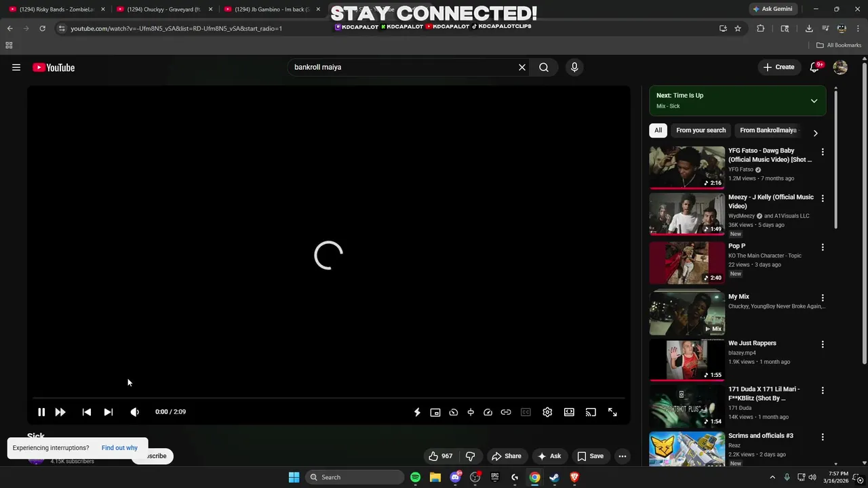Click the lightning bolt player icon

click(x=417, y=412)
